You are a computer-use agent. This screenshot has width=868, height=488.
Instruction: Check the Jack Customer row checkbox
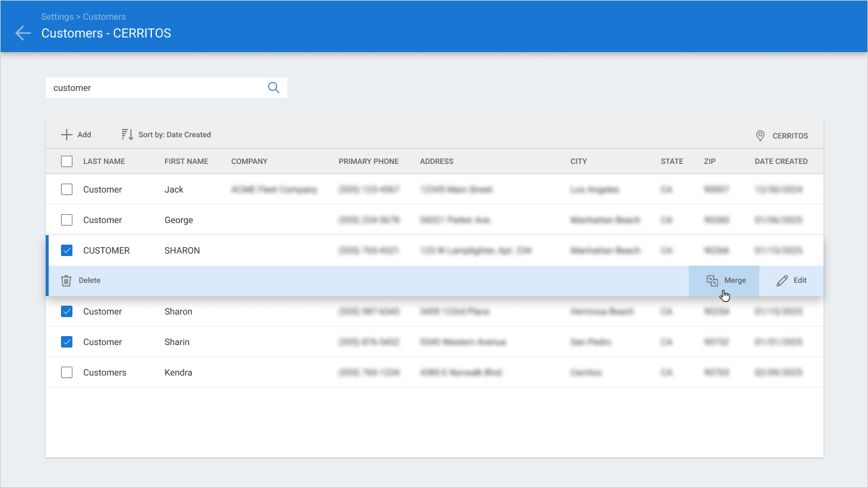tap(67, 189)
